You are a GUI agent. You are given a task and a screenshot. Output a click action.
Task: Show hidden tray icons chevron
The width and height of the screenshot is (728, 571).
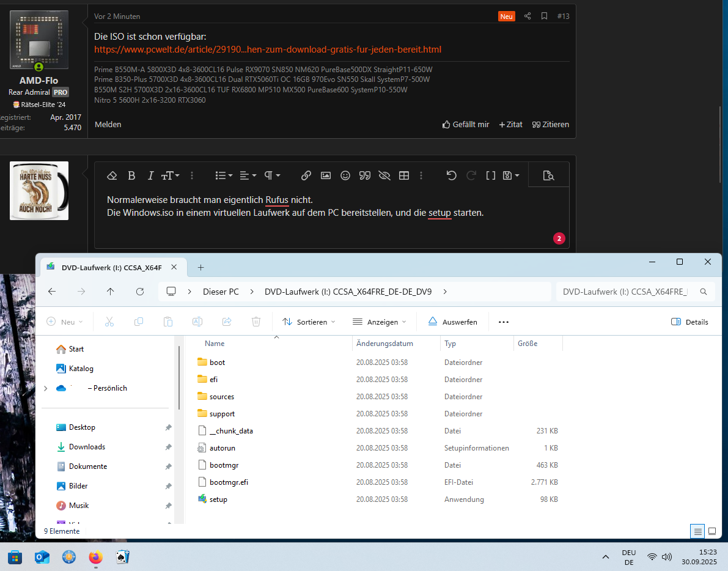coord(605,557)
